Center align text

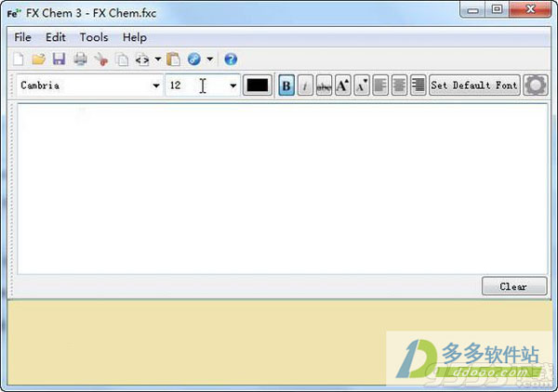tap(399, 85)
